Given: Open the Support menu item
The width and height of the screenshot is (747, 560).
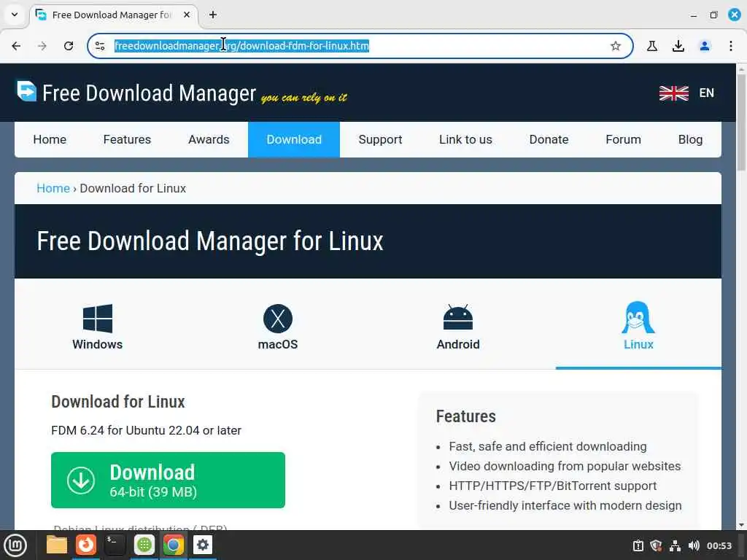Looking at the screenshot, I should click(380, 139).
